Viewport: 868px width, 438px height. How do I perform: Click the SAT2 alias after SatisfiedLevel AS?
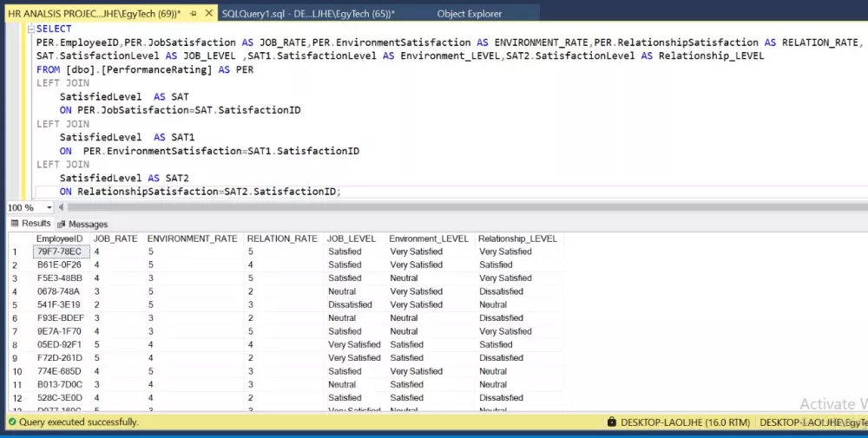[176, 178]
